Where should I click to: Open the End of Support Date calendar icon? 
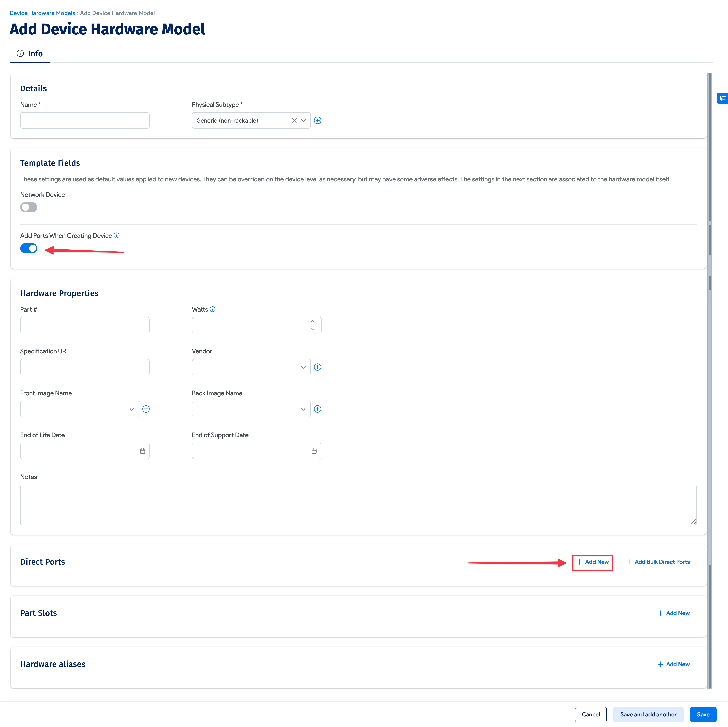point(314,450)
